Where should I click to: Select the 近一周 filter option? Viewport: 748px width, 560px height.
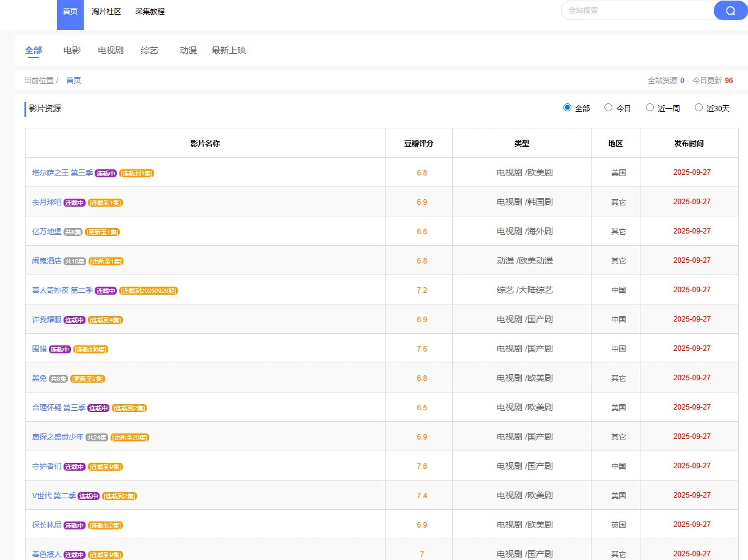tap(650, 107)
